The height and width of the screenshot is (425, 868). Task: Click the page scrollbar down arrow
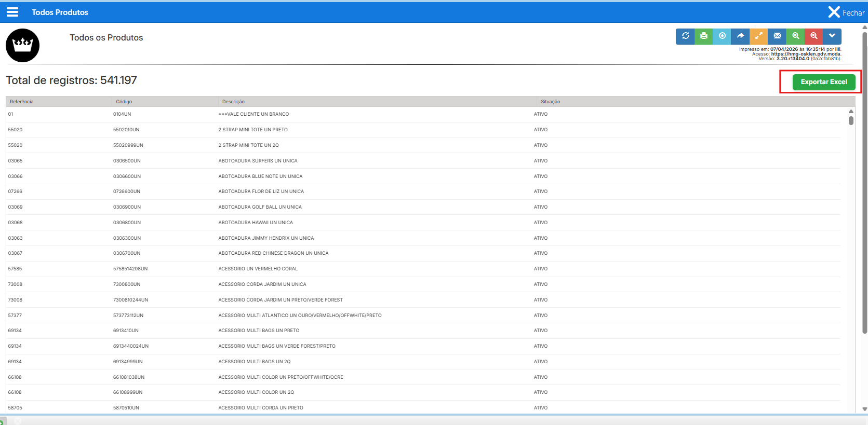point(864,409)
